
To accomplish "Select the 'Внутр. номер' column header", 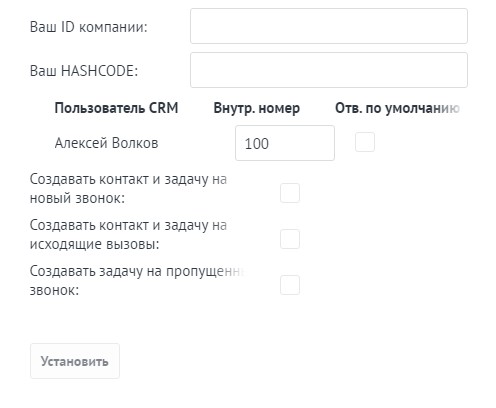I will tap(257, 108).
